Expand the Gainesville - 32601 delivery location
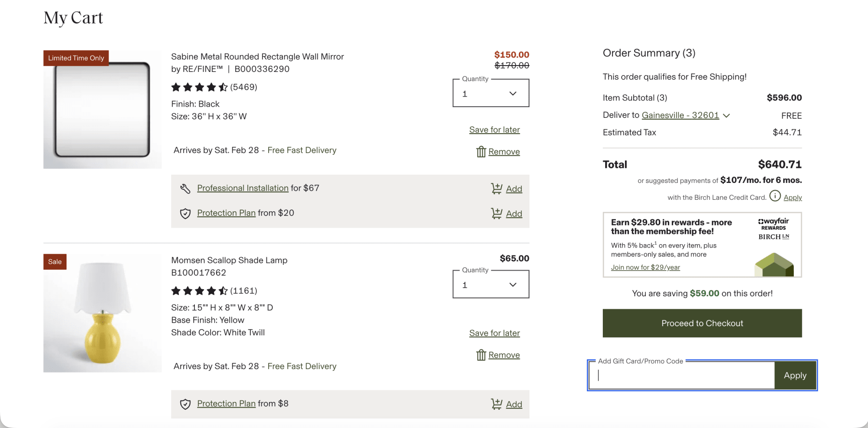The height and width of the screenshot is (428, 868). tap(726, 115)
